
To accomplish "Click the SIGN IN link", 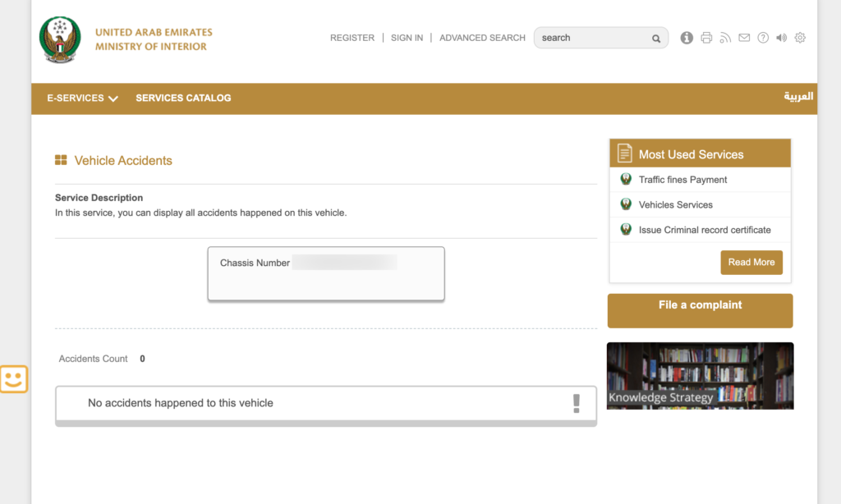I will click(x=407, y=38).
